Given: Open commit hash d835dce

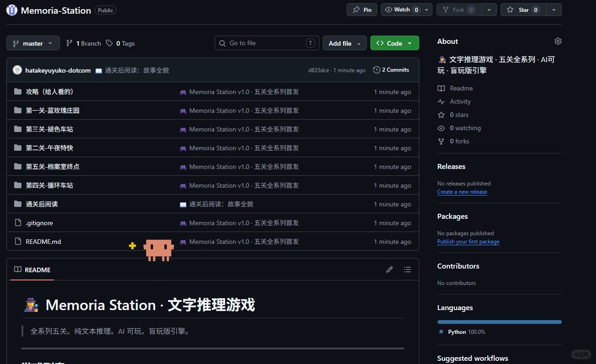Looking at the screenshot, I should click(318, 70).
